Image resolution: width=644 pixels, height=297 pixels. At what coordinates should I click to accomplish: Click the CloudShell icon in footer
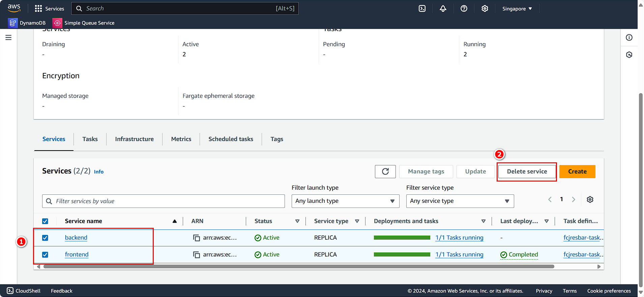(x=10, y=291)
